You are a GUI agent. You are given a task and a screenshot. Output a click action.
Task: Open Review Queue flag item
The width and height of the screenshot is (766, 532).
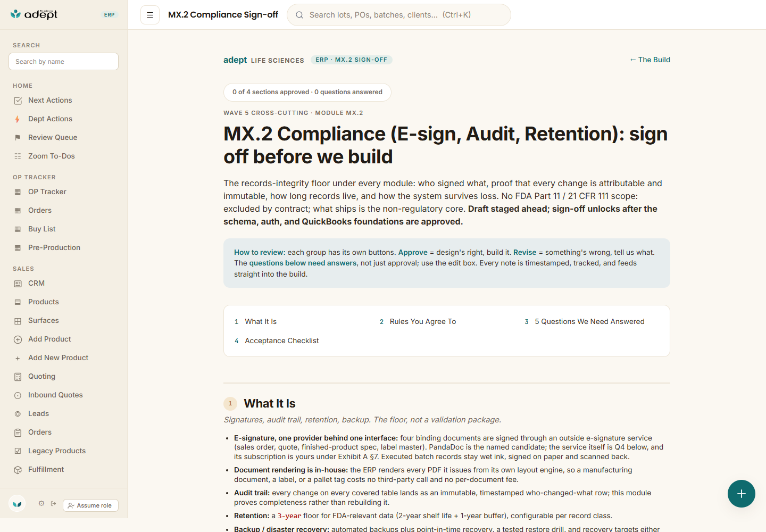[64, 137]
